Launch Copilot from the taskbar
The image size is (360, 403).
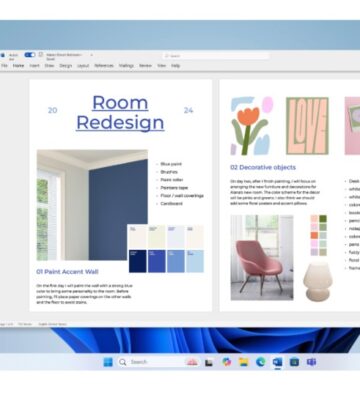(227, 362)
